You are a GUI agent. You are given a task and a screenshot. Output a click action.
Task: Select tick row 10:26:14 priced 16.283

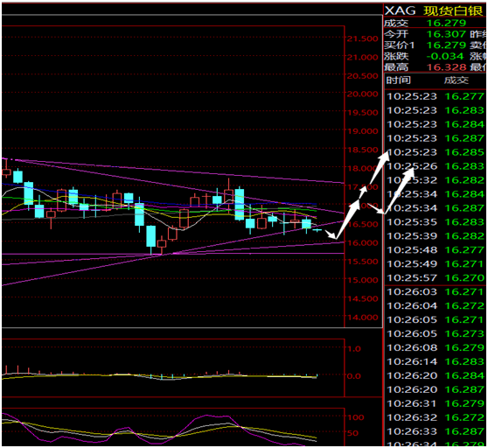coord(436,361)
